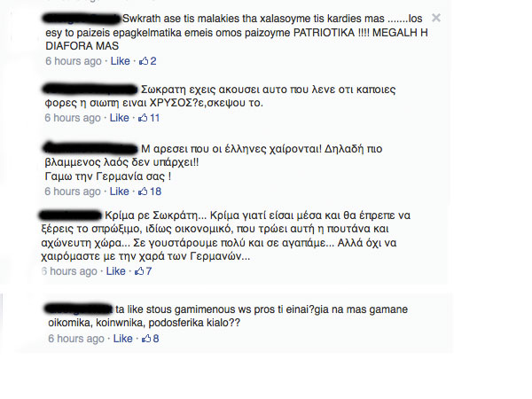Dismiss the PATRIOTIKA comment with the X
532x399 pixels.
coord(436,18)
